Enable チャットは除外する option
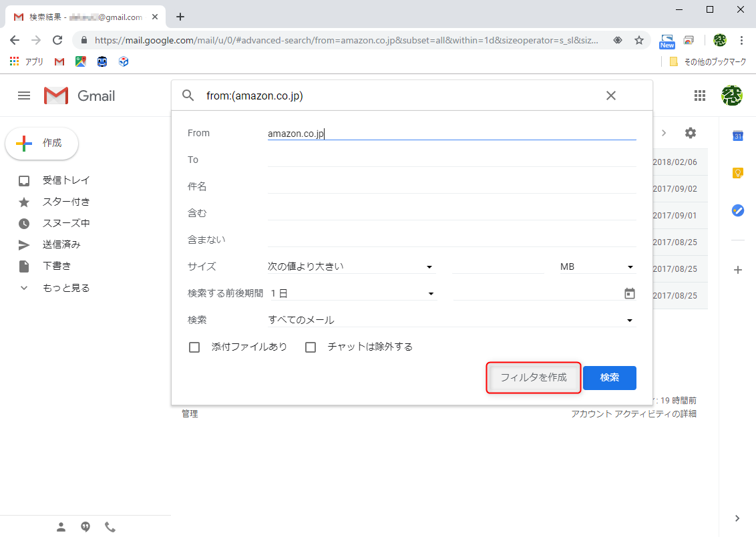Image resolution: width=756 pixels, height=537 pixels. coord(311,347)
